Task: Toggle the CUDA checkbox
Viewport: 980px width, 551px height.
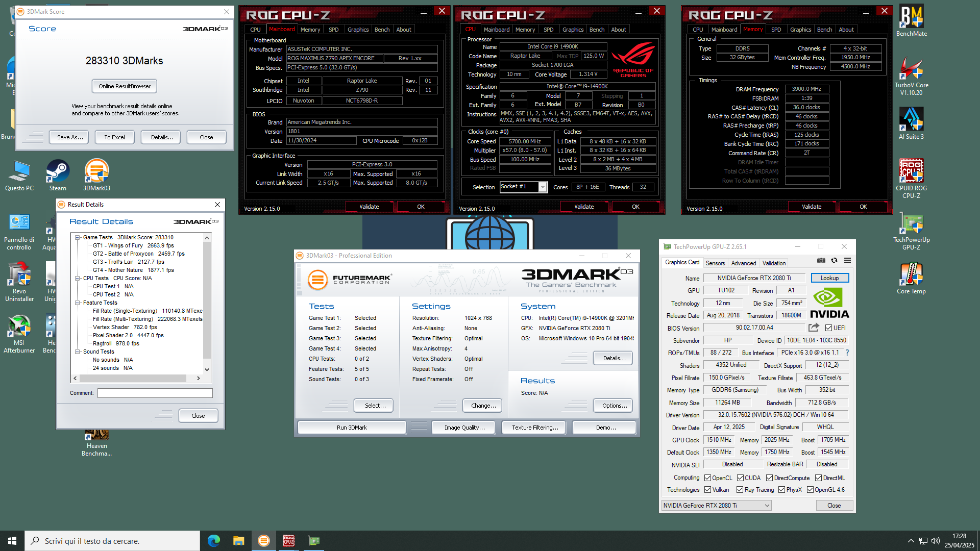Action: tap(740, 478)
